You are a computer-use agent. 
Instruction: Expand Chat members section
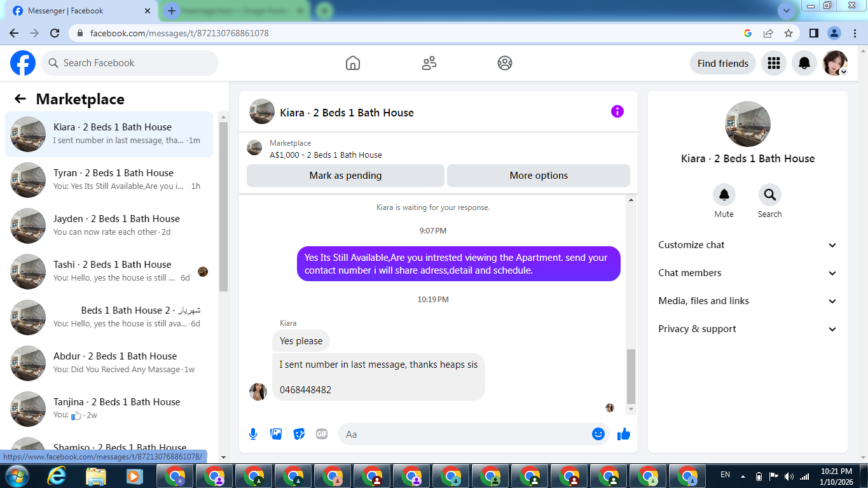pos(747,273)
